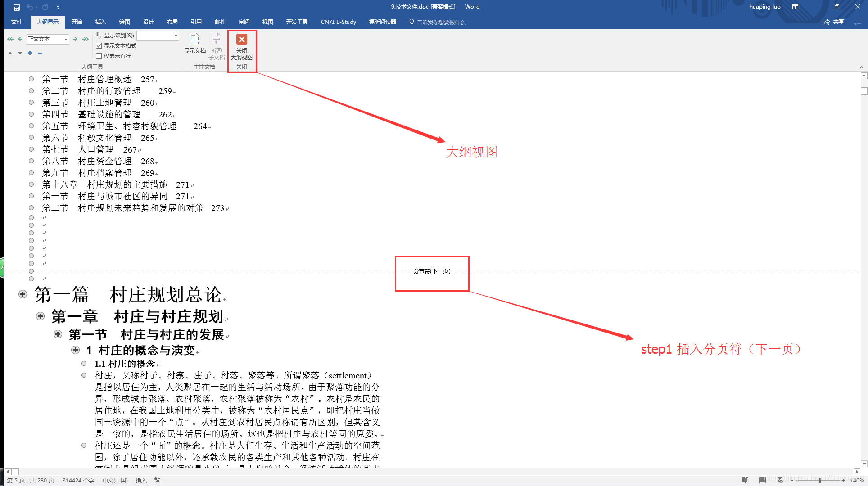Collapse the selected item with the minus icon
This screenshot has height=486, width=868.
tap(40, 53)
